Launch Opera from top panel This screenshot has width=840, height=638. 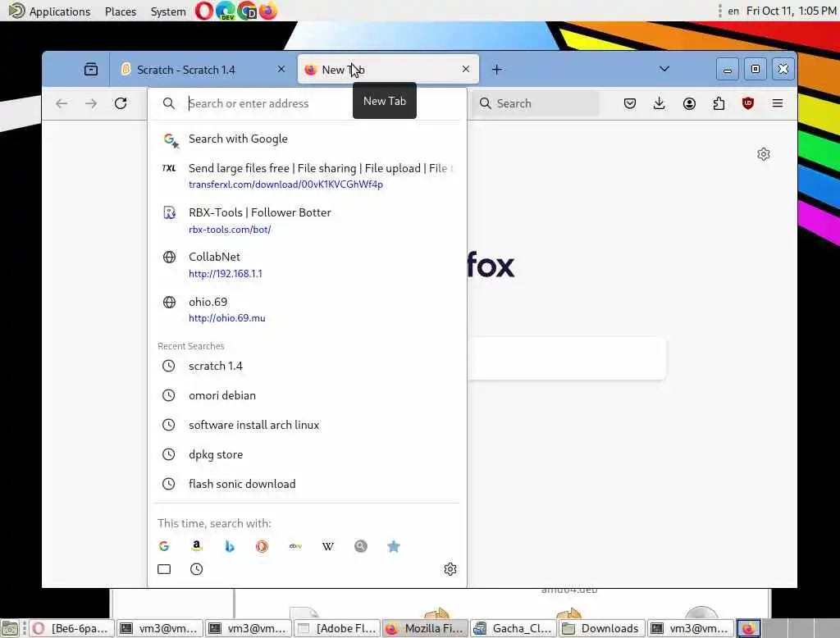[203, 11]
